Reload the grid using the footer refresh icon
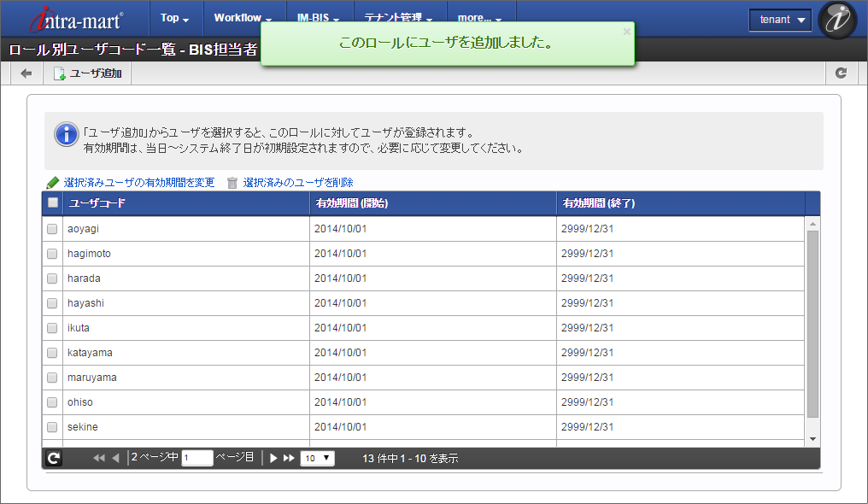 (54, 459)
